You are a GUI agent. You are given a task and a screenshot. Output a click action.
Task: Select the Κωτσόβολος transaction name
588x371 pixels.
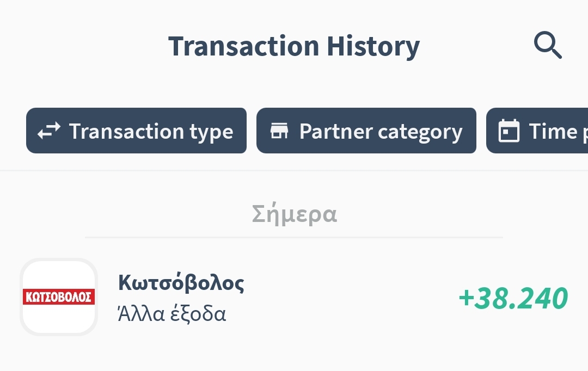coord(181,283)
